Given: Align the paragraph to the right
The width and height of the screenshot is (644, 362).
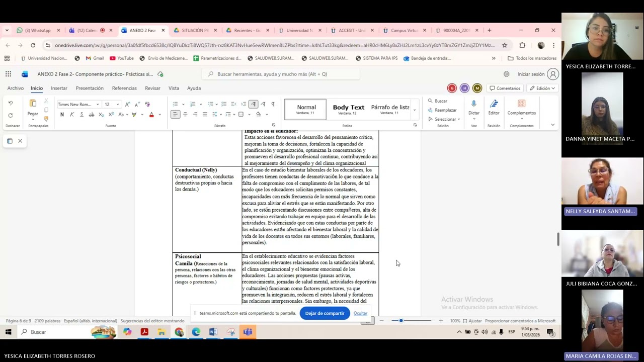Looking at the screenshot, I should 195,115.
